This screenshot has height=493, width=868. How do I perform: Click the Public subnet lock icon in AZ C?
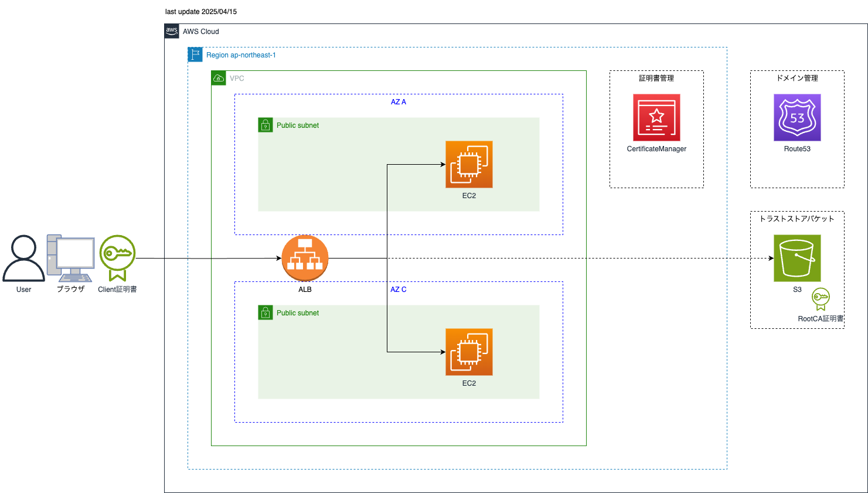click(266, 312)
